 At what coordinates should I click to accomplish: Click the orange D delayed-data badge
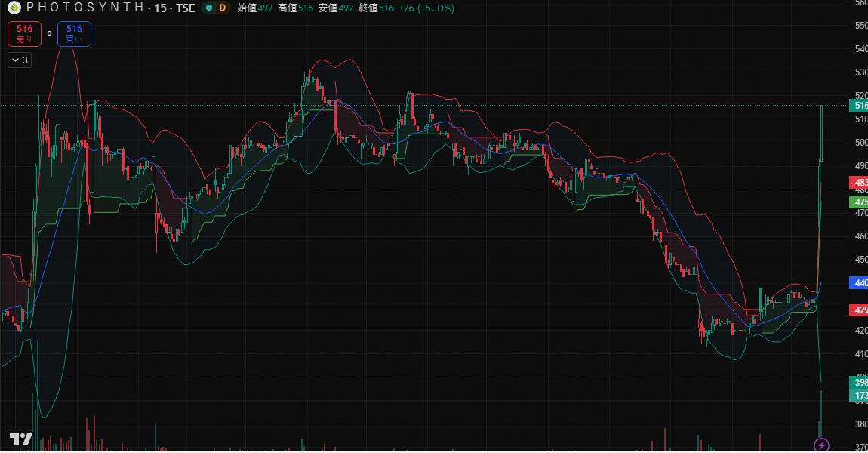(223, 8)
